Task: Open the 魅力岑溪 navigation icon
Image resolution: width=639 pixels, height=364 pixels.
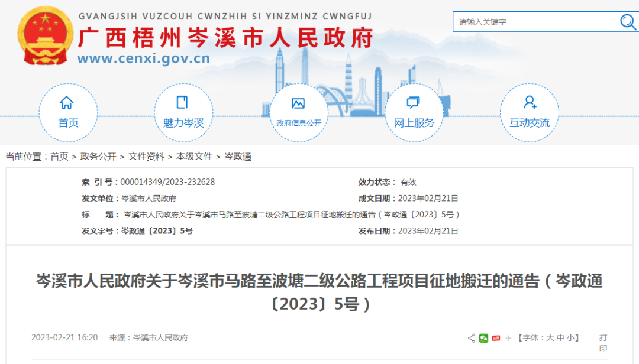Action: pyautogui.click(x=183, y=103)
